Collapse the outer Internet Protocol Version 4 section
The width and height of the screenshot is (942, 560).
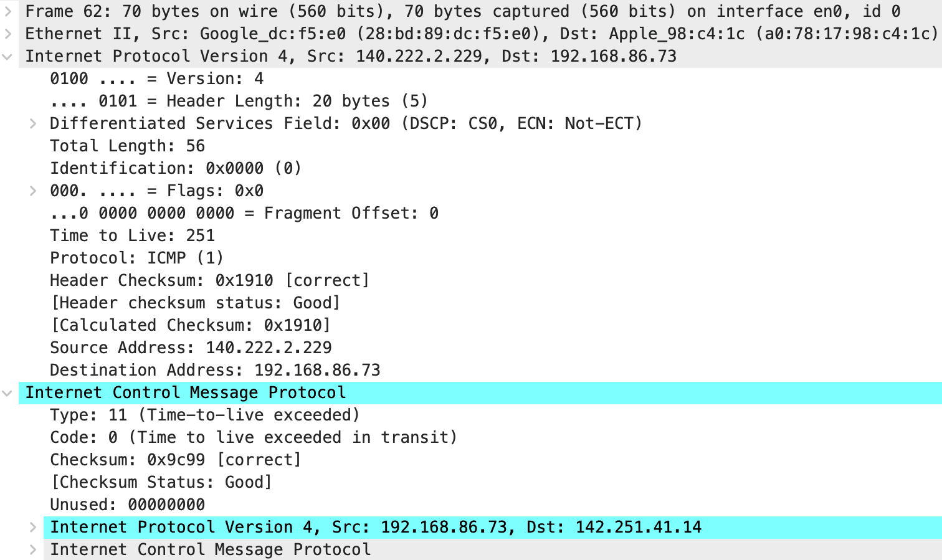[8, 56]
